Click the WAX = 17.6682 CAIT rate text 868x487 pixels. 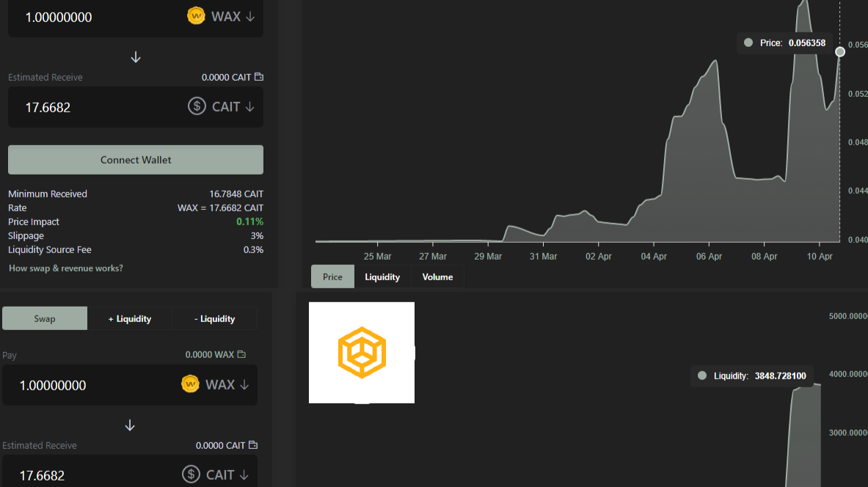220,208
